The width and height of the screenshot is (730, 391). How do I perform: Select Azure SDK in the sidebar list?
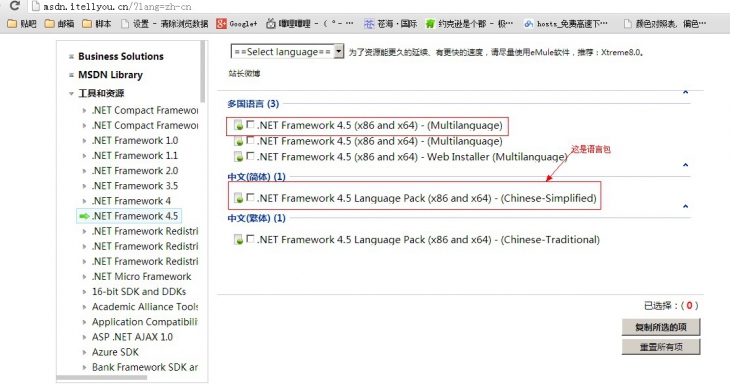click(115, 352)
